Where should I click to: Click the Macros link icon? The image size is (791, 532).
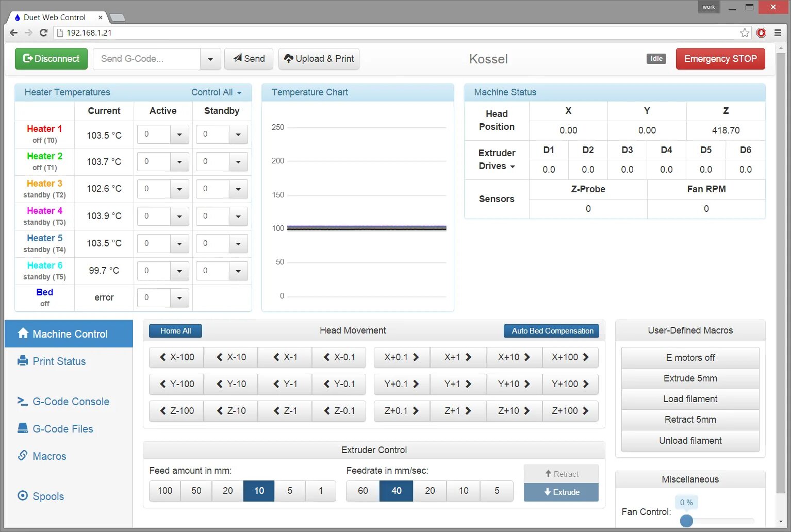click(x=23, y=455)
